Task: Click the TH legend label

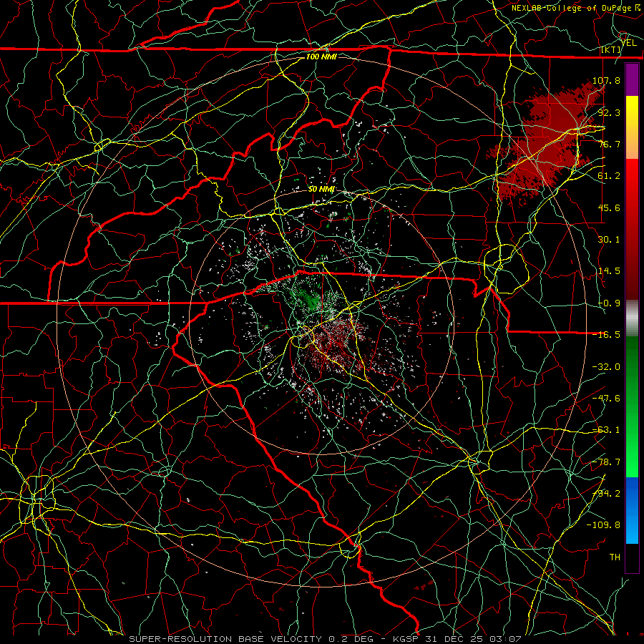Action: tap(615, 557)
